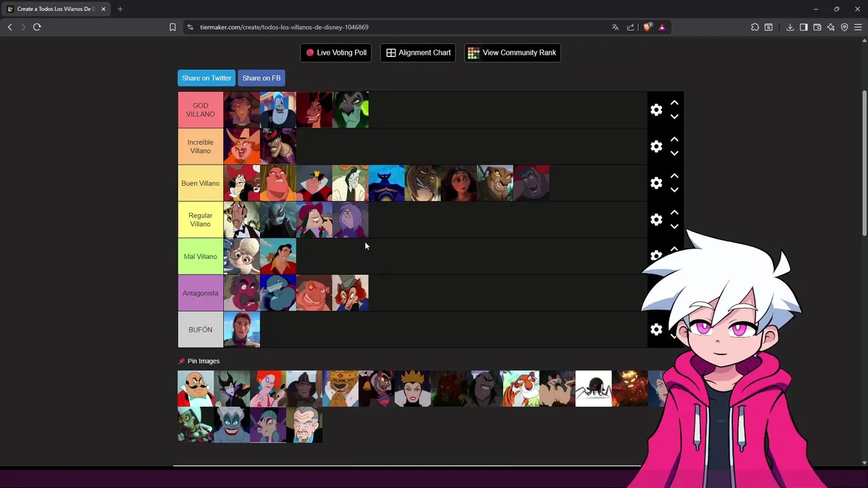Shift Buen Villano row up

(x=674, y=176)
